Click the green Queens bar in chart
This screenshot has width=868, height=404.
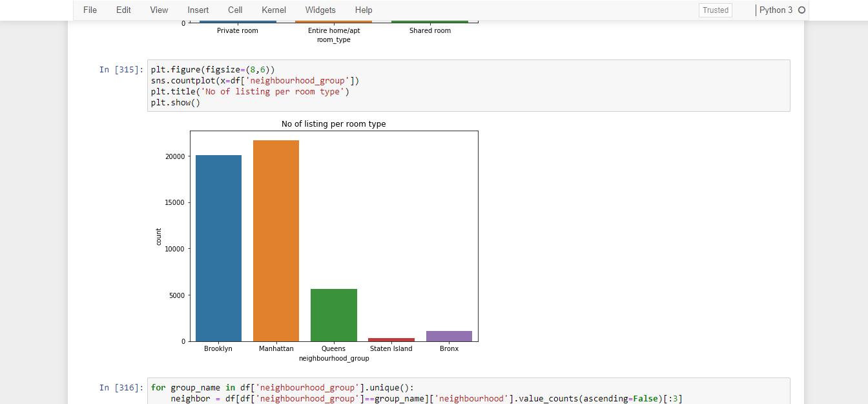[334, 315]
